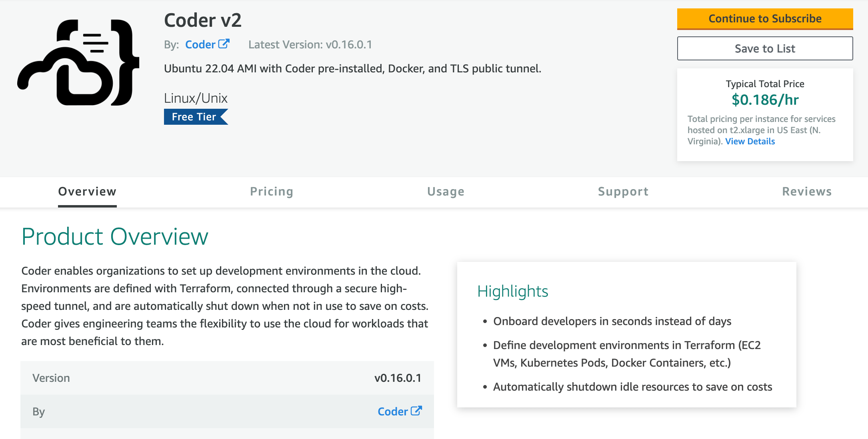Click the Free Tier badge
Viewport: 868px width, 439px height.
tap(193, 117)
